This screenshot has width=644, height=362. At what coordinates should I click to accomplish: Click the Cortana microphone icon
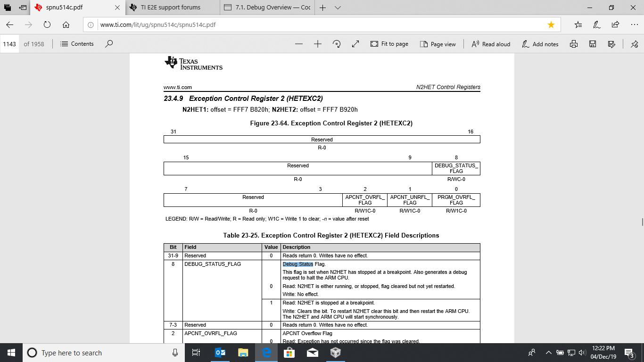point(175,353)
